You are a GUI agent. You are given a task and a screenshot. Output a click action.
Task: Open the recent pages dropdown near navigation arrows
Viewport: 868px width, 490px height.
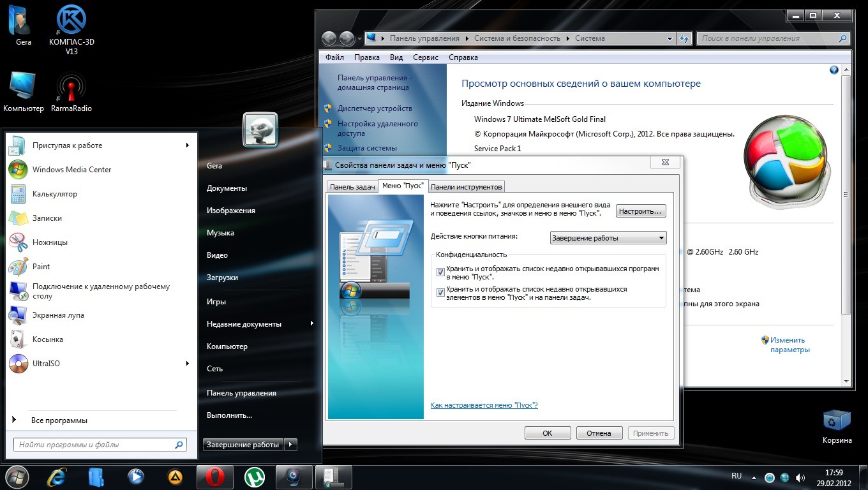click(359, 38)
